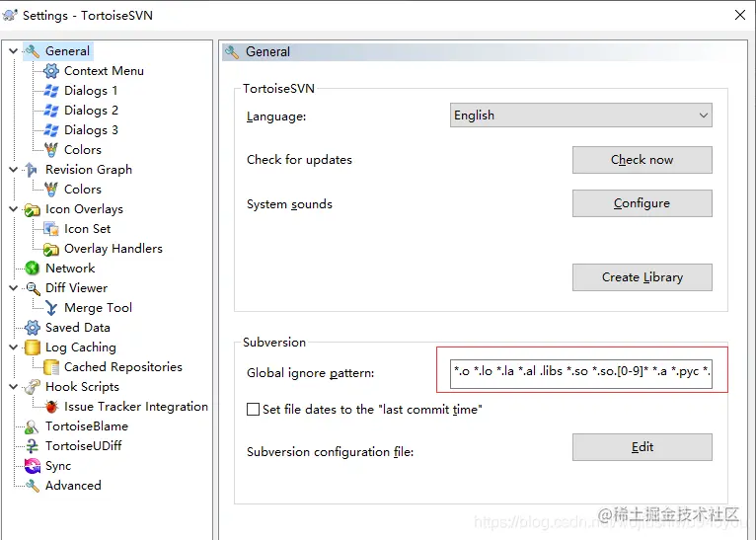Click the Advanced wrench icon
The width and height of the screenshot is (756, 540).
pyautogui.click(x=33, y=486)
